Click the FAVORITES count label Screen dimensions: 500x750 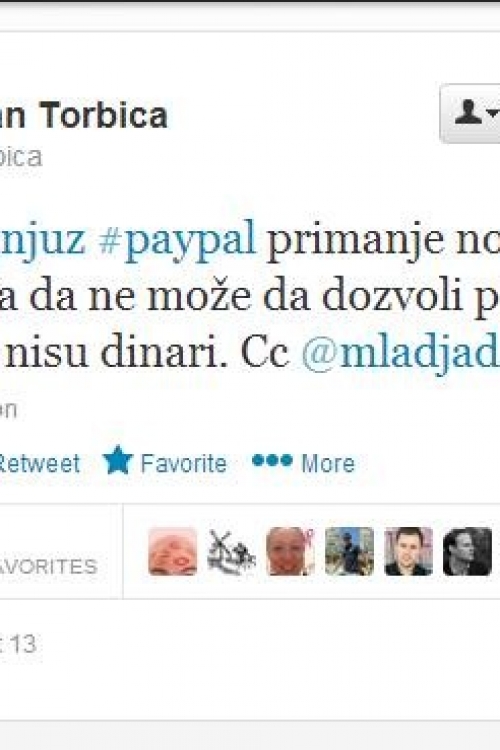49,566
